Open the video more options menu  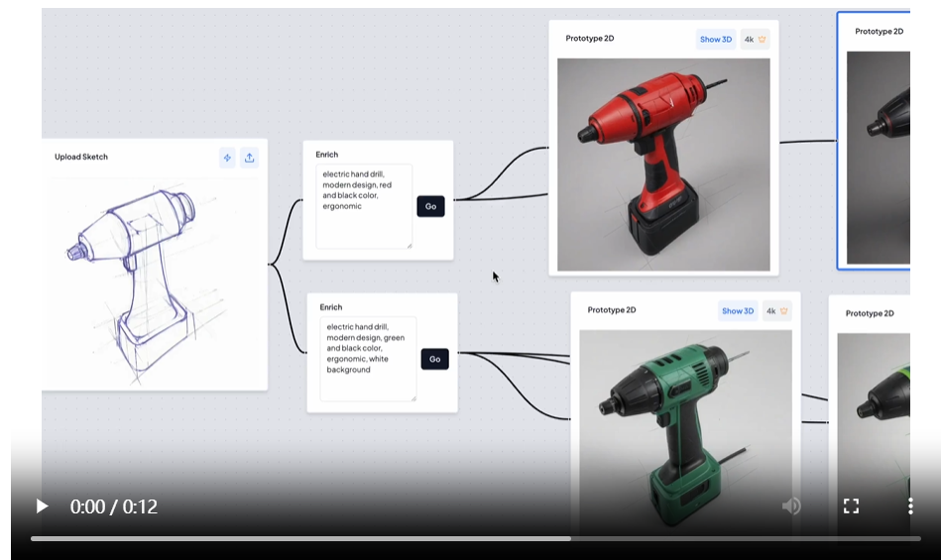pyautogui.click(x=909, y=506)
